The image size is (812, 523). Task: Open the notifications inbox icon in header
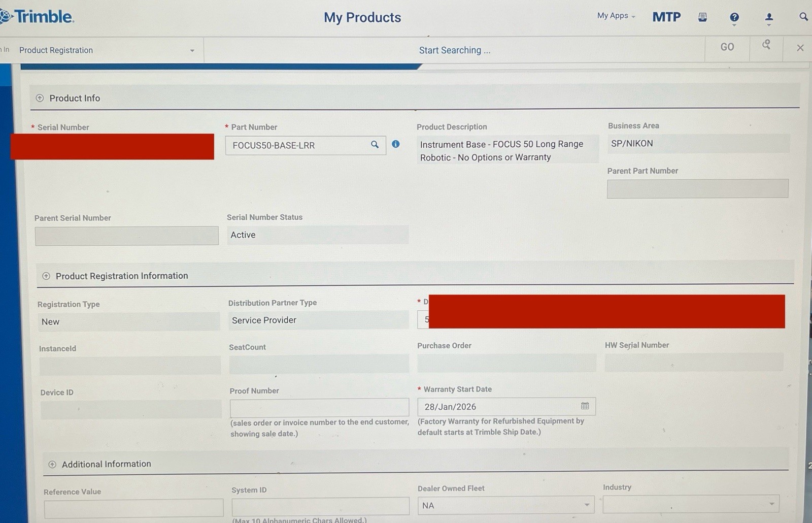(x=702, y=17)
